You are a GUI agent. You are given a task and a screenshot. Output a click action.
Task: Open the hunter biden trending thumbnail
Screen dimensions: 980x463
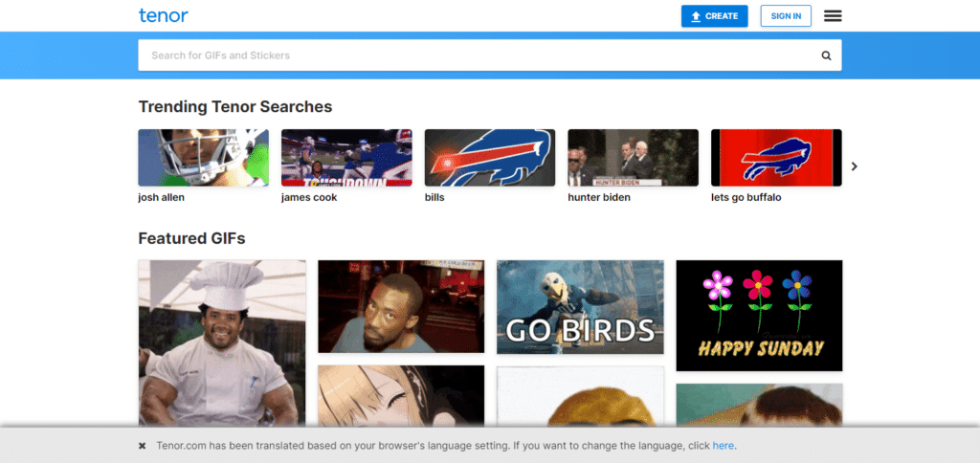click(633, 158)
